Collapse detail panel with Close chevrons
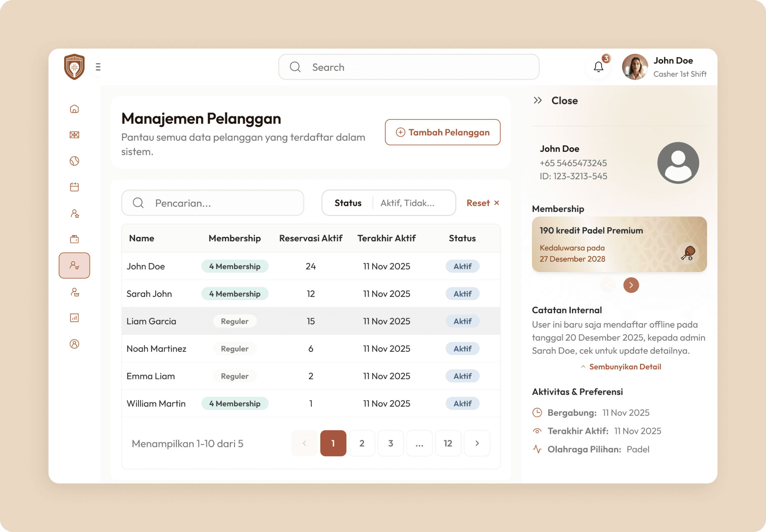Image resolution: width=766 pixels, height=532 pixels. (x=538, y=100)
